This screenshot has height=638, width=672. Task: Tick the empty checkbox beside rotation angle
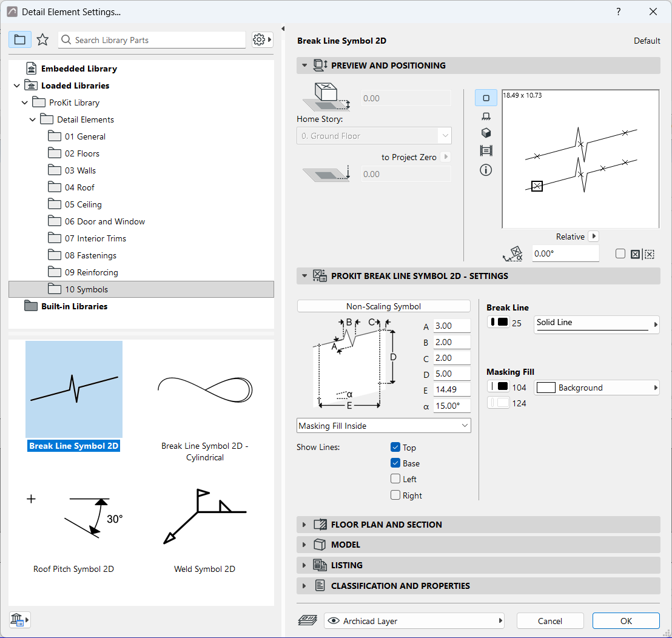pos(620,254)
